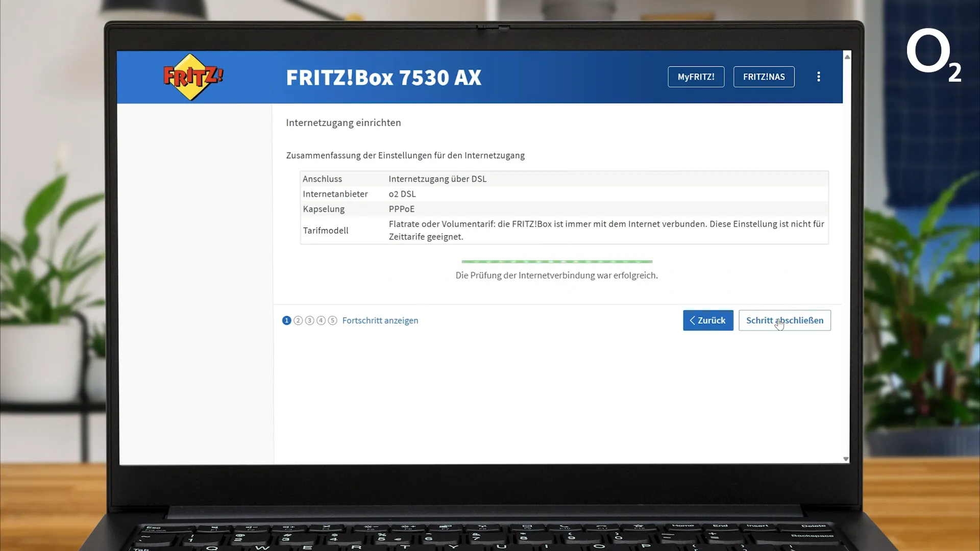Select progress step 2 indicator
The image size is (980, 551).
(298, 320)
